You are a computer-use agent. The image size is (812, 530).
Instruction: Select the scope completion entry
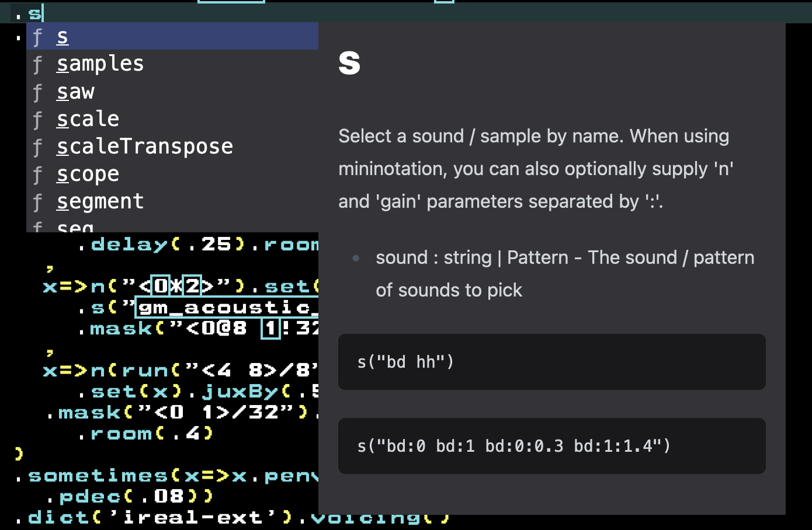[88, 174]
